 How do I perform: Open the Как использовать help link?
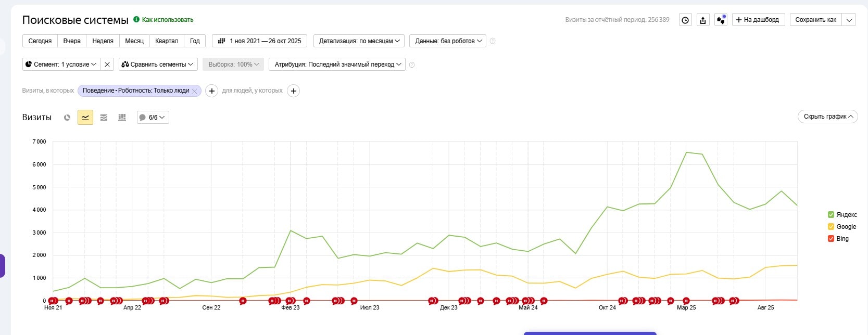pyautogui.click(x=167, y=20)
